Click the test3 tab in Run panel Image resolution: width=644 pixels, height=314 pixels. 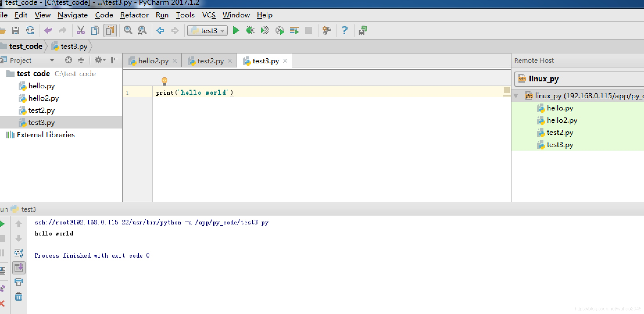coord(28,209)
